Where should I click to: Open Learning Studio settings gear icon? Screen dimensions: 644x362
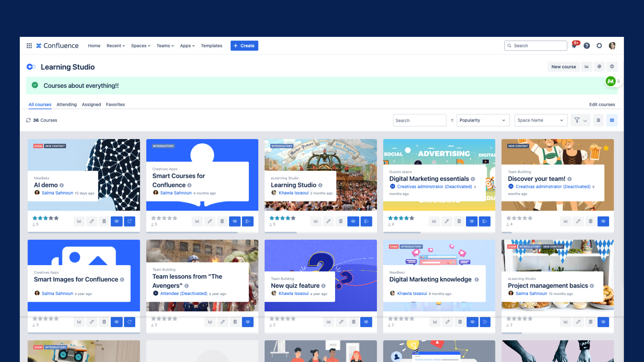(x=599, y=67)
